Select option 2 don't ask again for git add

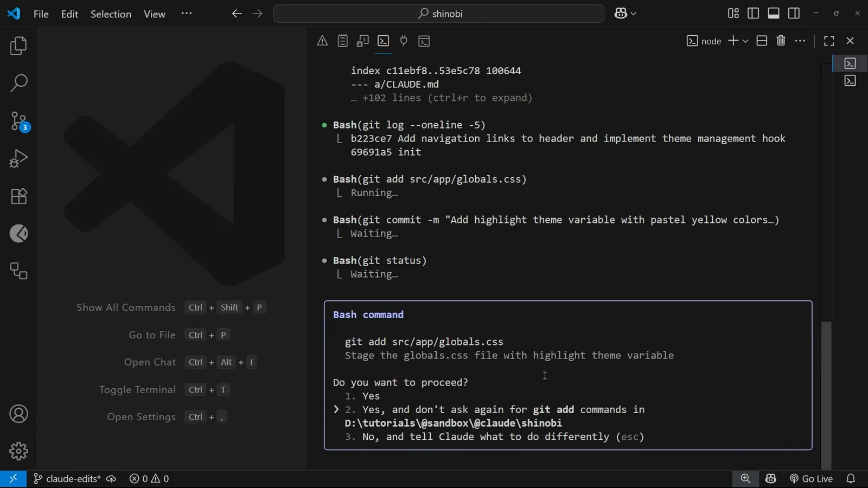494,416
